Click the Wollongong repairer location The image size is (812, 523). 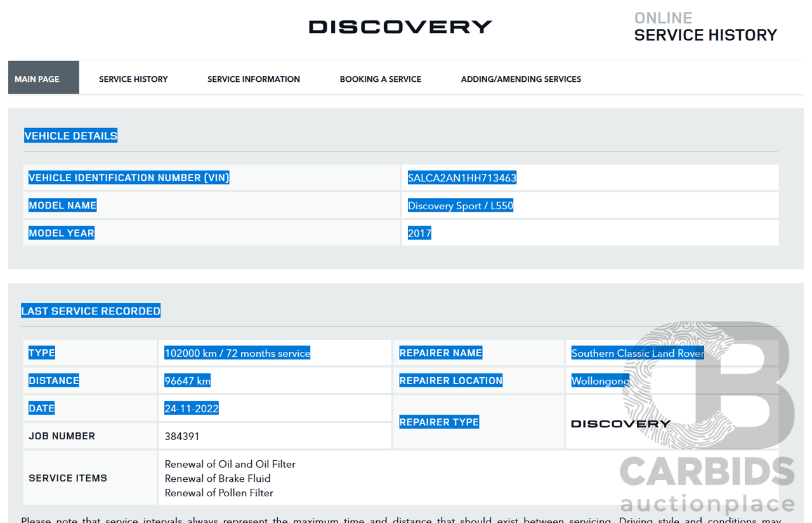click(600, 381)
